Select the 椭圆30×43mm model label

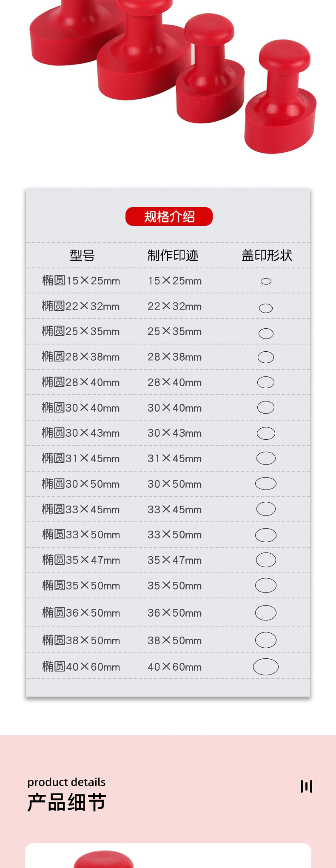[x=81, y=433]
